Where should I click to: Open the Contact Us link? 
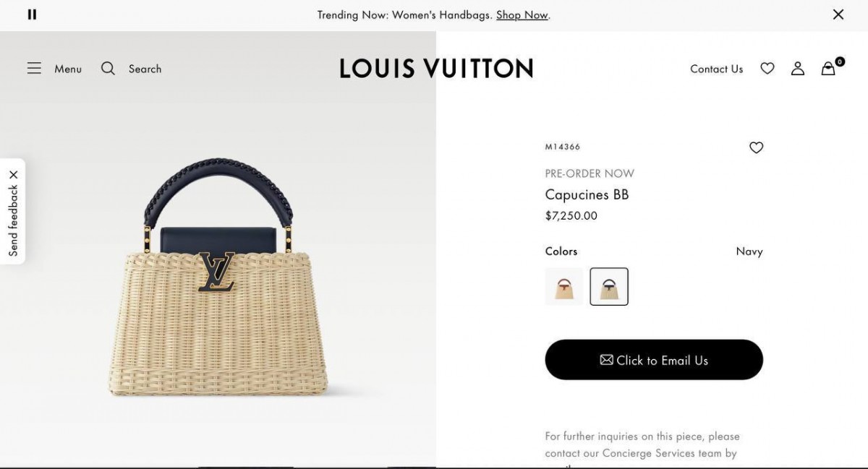pyautogui.click(x=716, y=69)
